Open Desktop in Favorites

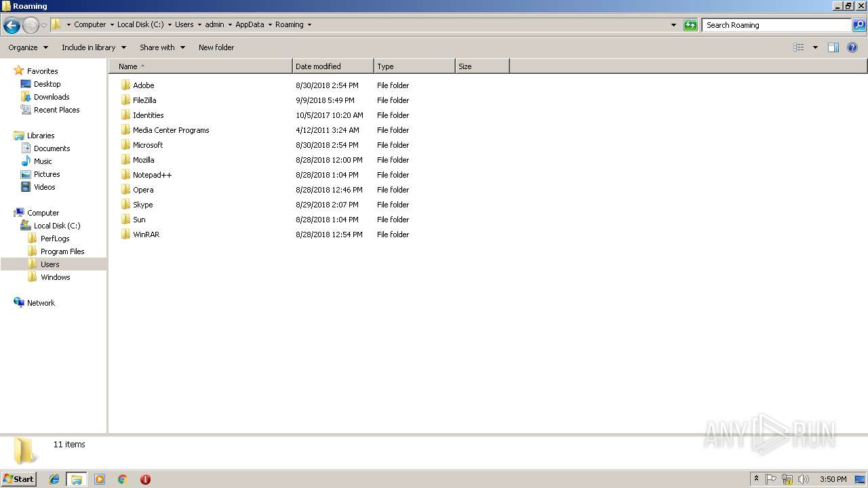[x=47, y=84]
